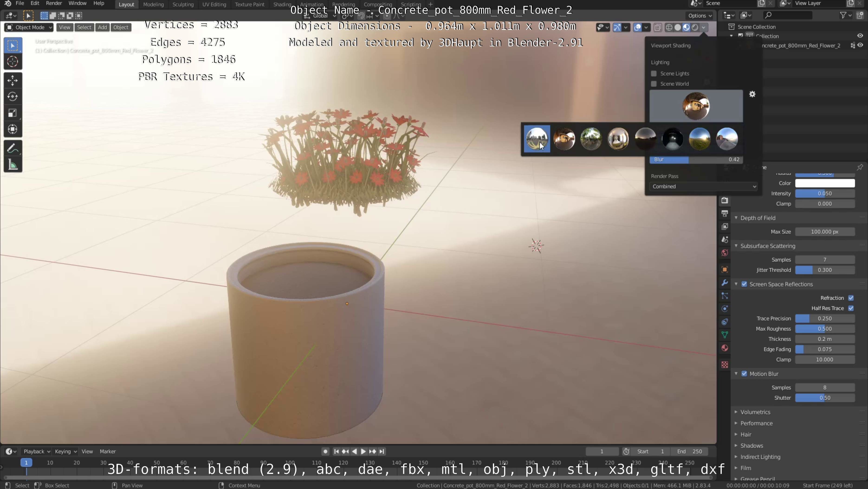This screenshot has height=489, width=868.
Task: Select the Move tool
Action: pyautogui.click(x=13, y=80)
